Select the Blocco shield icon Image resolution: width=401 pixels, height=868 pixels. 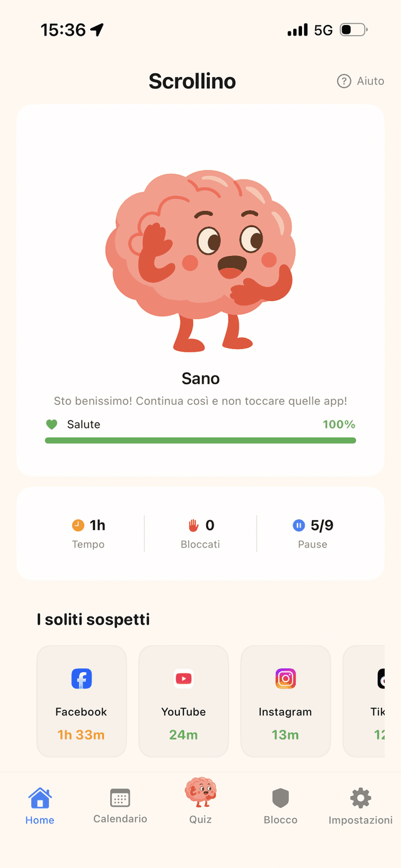280,796
